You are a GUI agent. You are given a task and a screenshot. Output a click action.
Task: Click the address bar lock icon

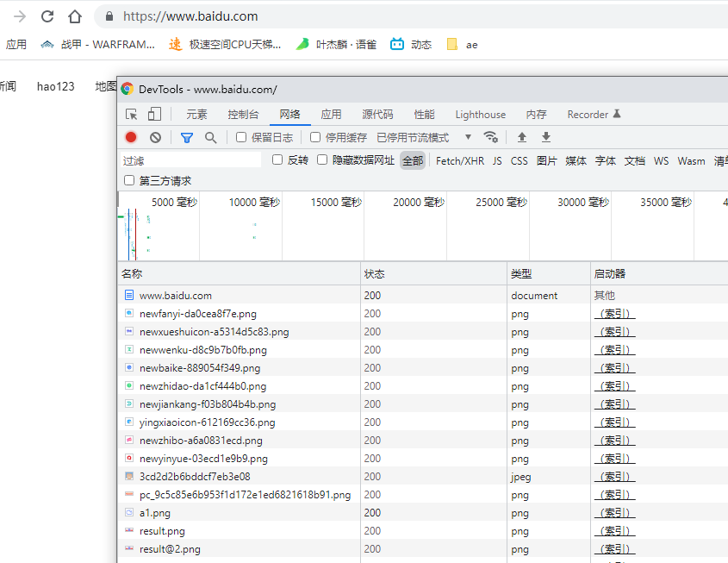click(x=109, y=16)
